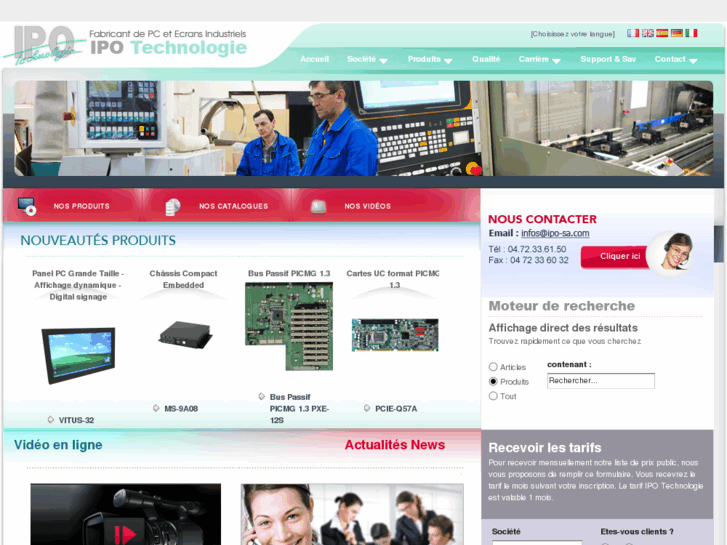Open the Nos Vidéos tab
The height and width of the screenshot is (545, 727).
click(368, 206)
